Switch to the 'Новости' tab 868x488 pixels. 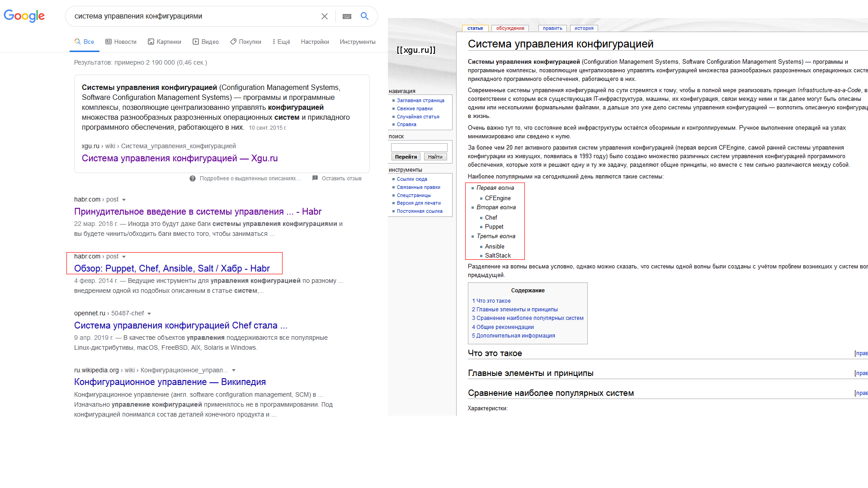pyautogui.click(x=121, y=42)
